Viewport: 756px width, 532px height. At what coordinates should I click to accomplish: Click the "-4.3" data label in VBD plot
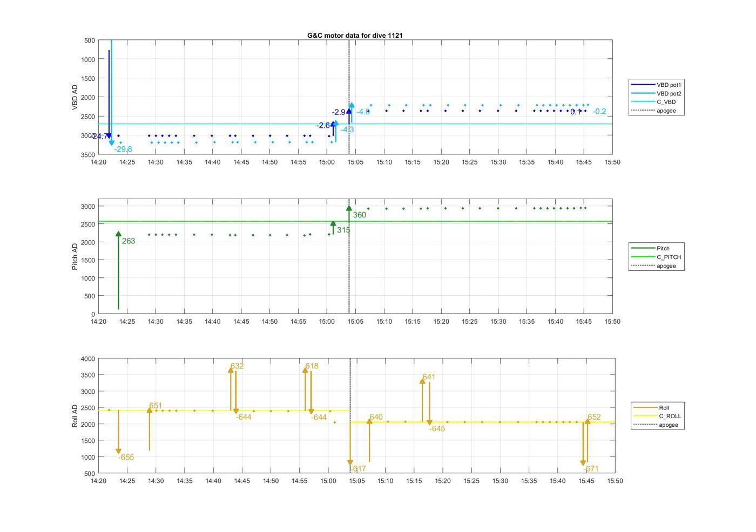click(x=347, y=129)
